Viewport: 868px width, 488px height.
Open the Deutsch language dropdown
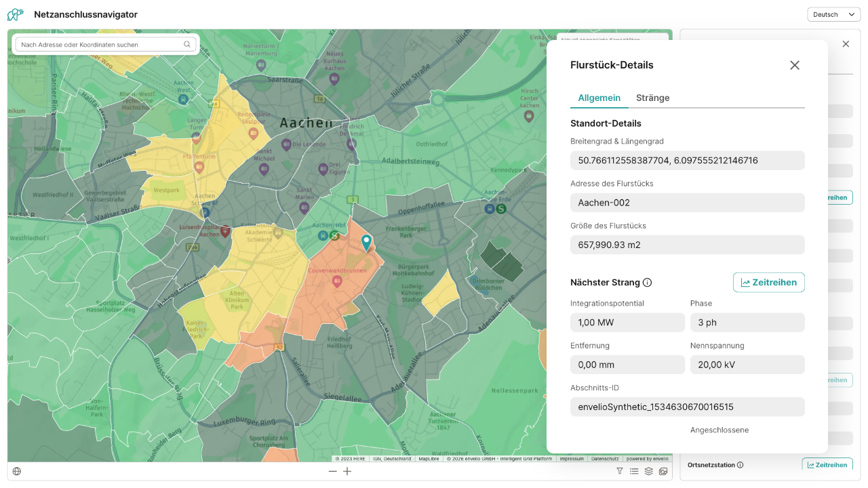833,14
